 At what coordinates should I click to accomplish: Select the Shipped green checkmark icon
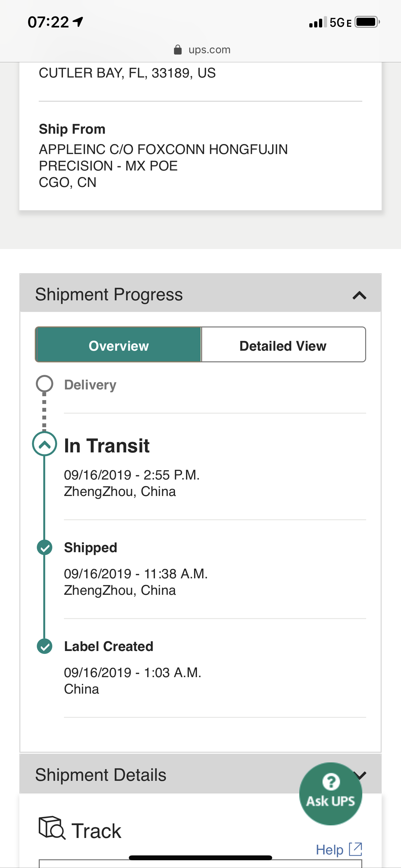45,547
